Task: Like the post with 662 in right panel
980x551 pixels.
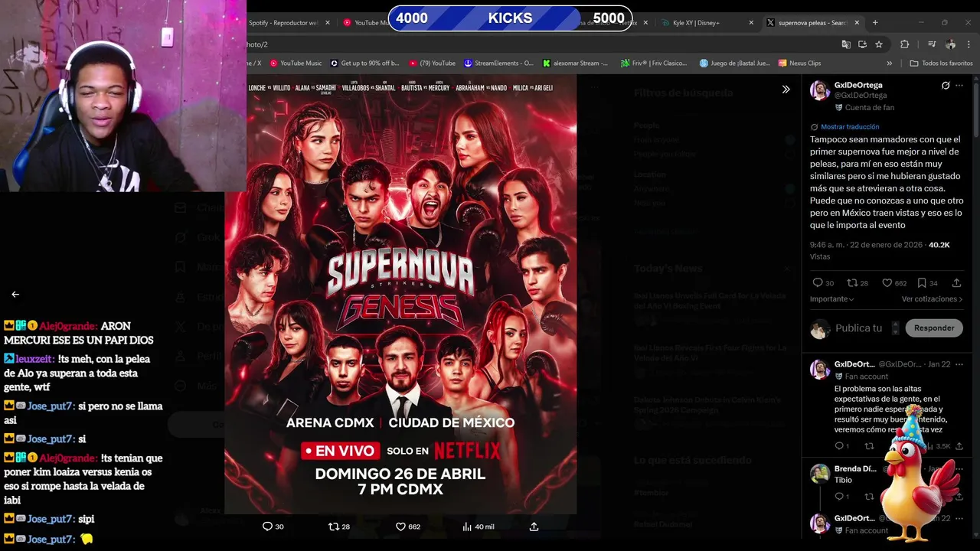Action: click(x=894, y=283)
